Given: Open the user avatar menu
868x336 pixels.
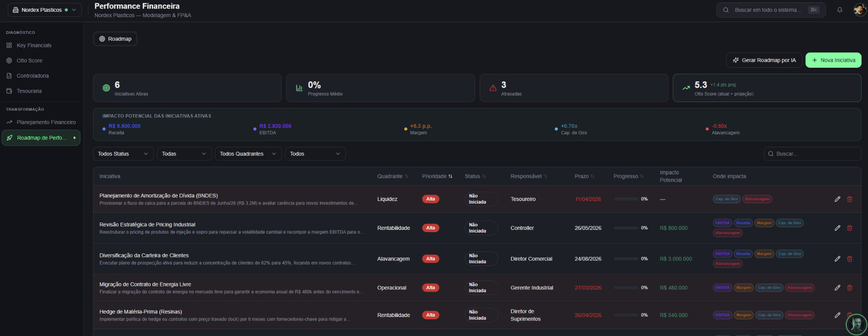Looking at the screenshot, I should (859, 9).
